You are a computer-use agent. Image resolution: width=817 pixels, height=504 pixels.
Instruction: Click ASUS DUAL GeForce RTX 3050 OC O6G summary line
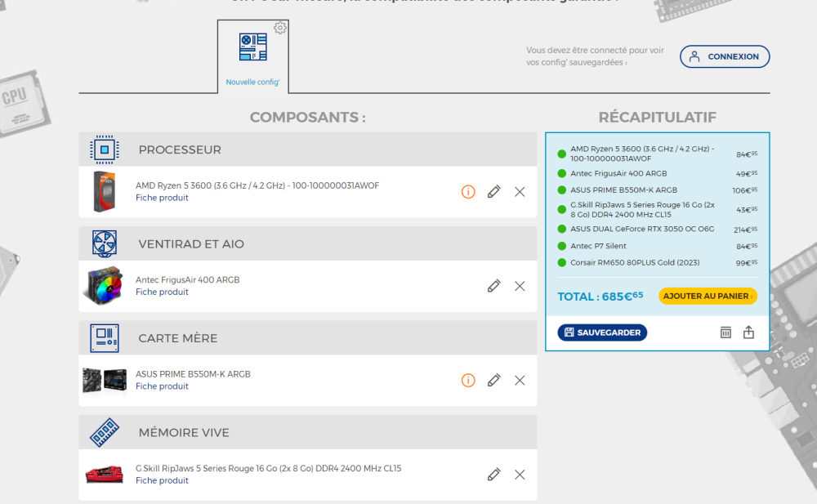point(642,229)
